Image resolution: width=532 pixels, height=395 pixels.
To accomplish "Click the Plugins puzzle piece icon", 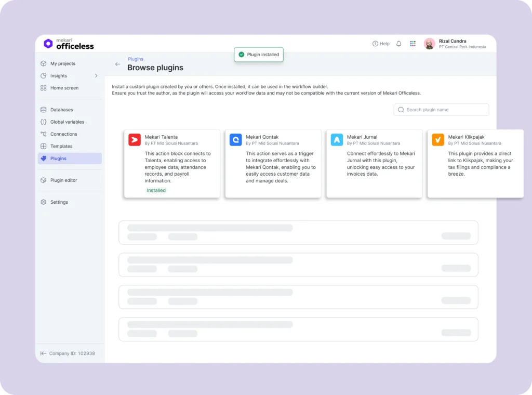I will (44, 159).
